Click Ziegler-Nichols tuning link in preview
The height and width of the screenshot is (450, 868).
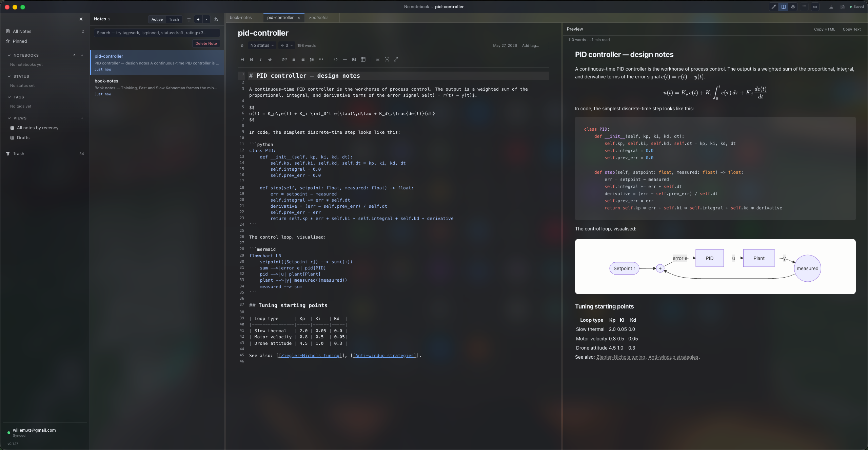[x=620, y=357]
